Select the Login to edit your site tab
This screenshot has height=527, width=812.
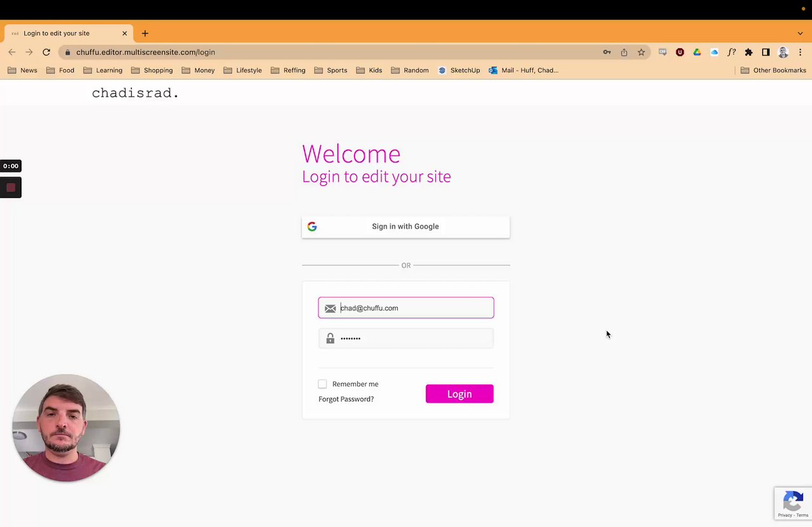(69, 33)
